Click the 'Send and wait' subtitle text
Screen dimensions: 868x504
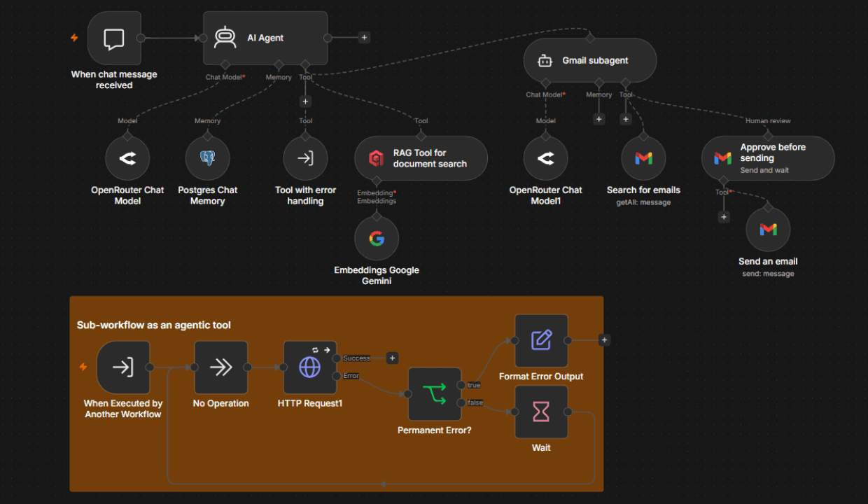click(x=764, y=170)
